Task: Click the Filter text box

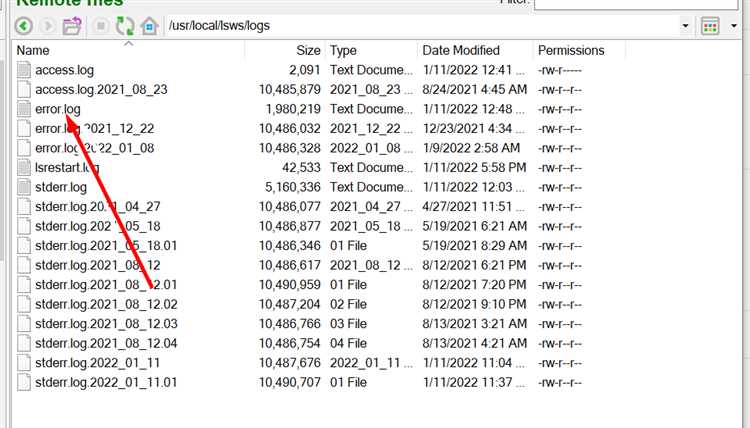Action: click(636, 4)
